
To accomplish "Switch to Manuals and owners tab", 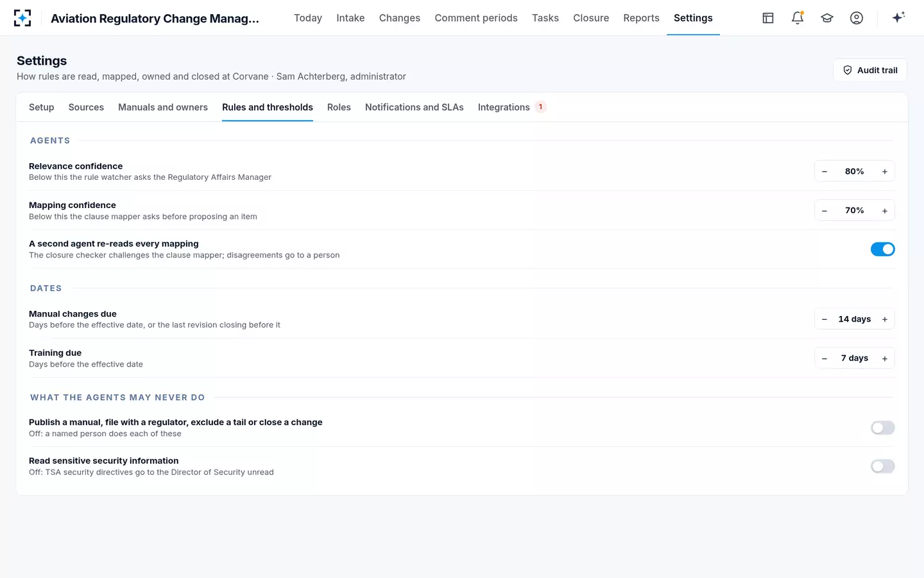I will [x=163, y=107].
